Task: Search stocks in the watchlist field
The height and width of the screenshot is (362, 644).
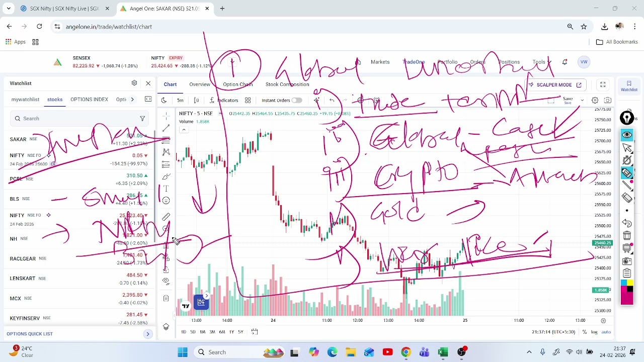Action: (x=79, y=119)
